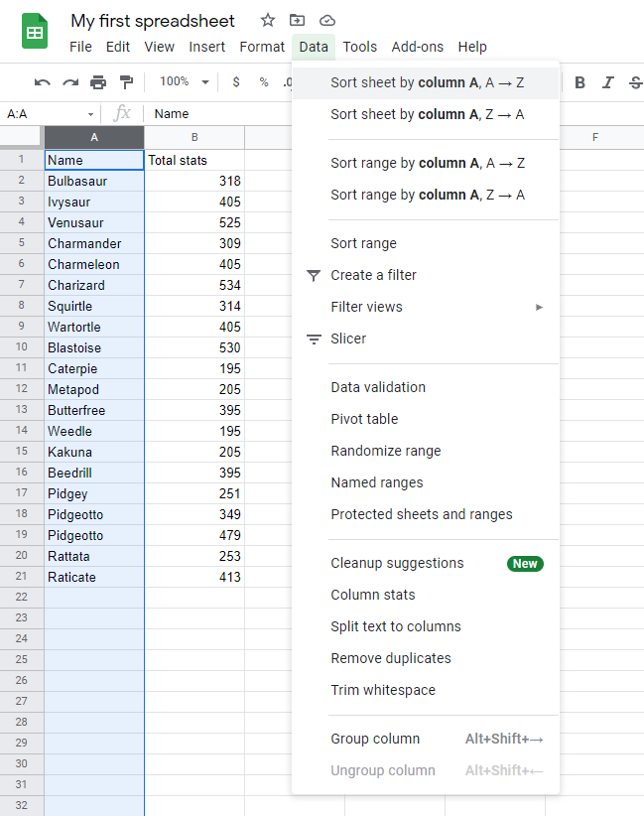Click the move to folder icon

298,21
